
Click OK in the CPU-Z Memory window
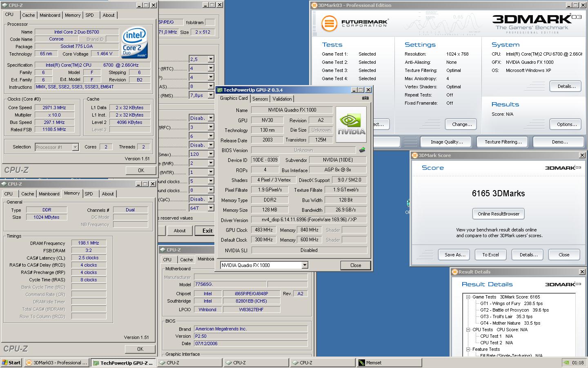pyautogui.click(x=140, y=349)
